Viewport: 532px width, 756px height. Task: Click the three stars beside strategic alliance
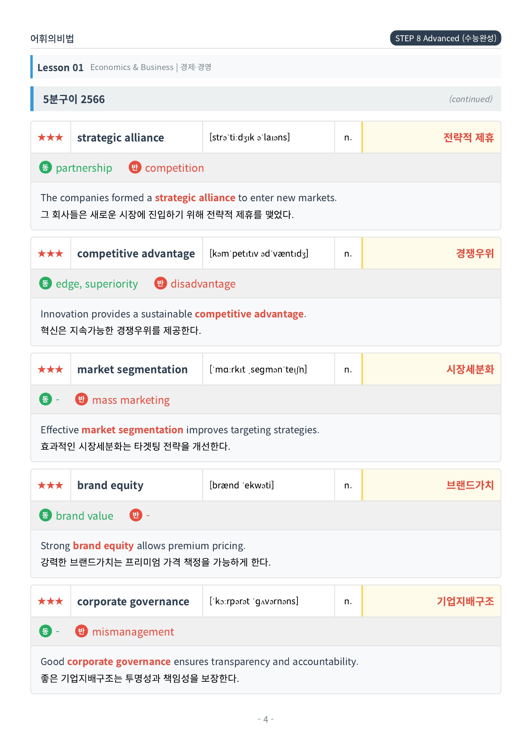pos(50,137)
